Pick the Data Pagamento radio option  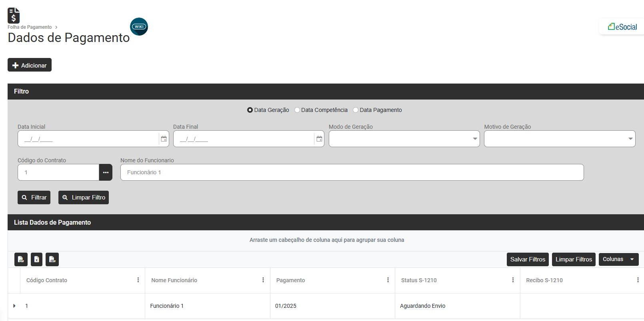(x=356, y=110)
